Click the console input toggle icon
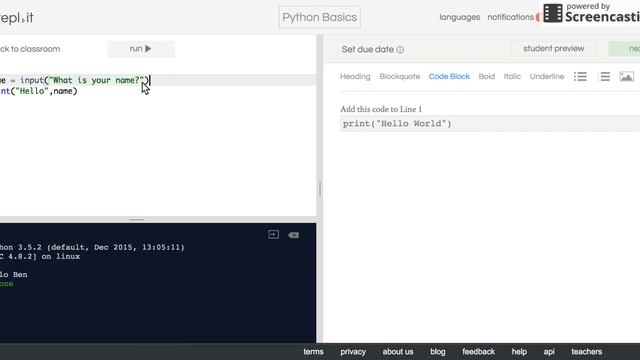The height and width of the screenshot is (360, 640). coord(273,234)
